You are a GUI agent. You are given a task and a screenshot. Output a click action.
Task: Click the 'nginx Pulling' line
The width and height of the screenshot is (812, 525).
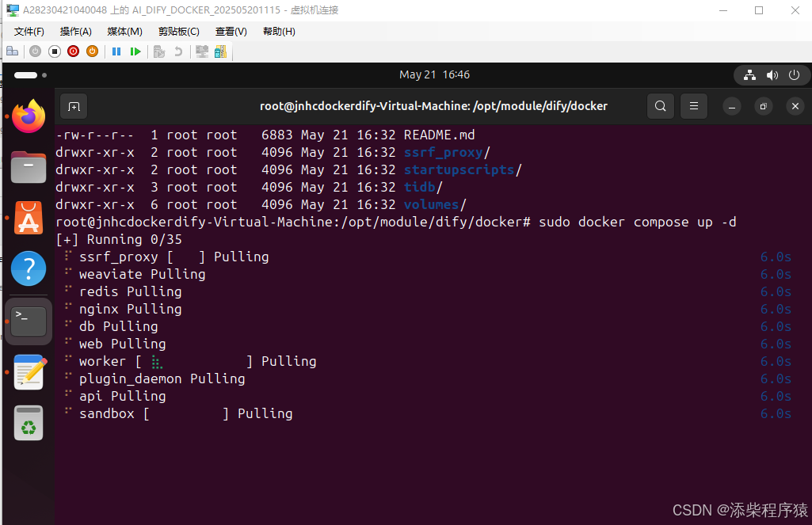pyautogui.click(x=130, y=309)
